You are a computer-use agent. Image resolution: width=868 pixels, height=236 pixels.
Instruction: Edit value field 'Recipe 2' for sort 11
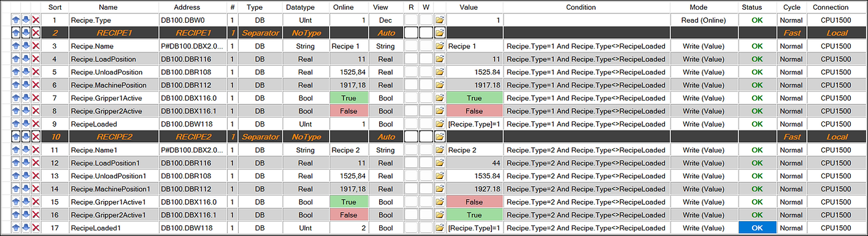[x=474, y=150]
